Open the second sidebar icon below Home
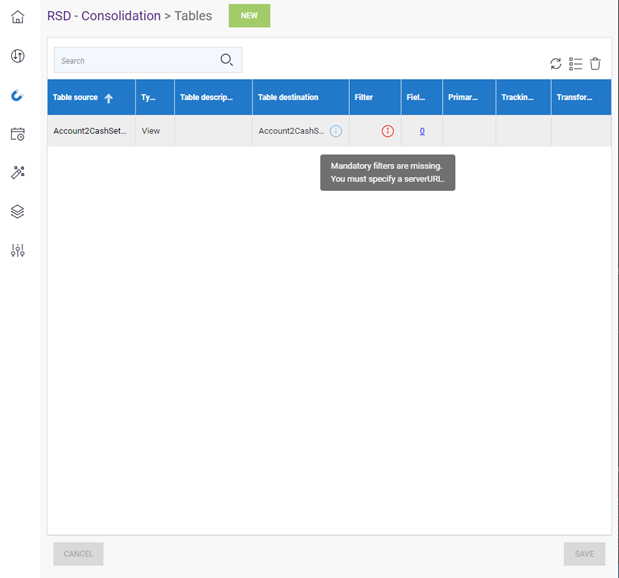619x578 pixels. 17,56
